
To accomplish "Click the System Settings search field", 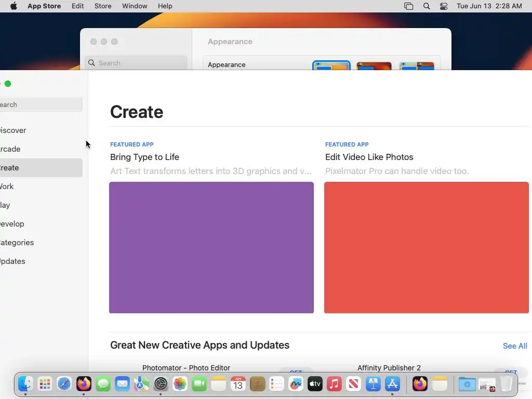I will coord(136,63).
